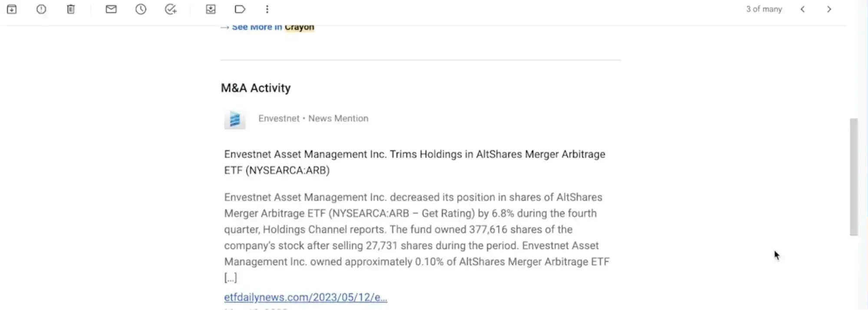The height and width of the screenshot is (310, 868).
Task: Open the Labels menu
Action: [240, 9]
